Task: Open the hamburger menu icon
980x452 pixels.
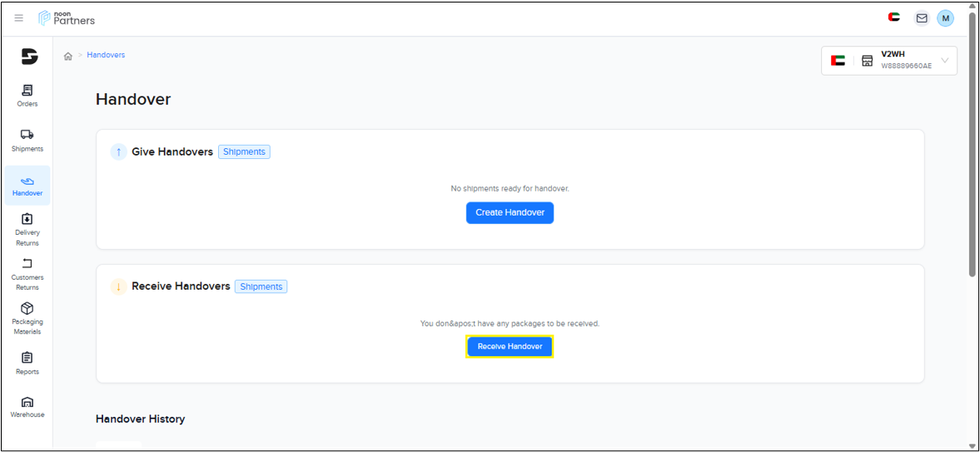Action: (x=19, y=18)
